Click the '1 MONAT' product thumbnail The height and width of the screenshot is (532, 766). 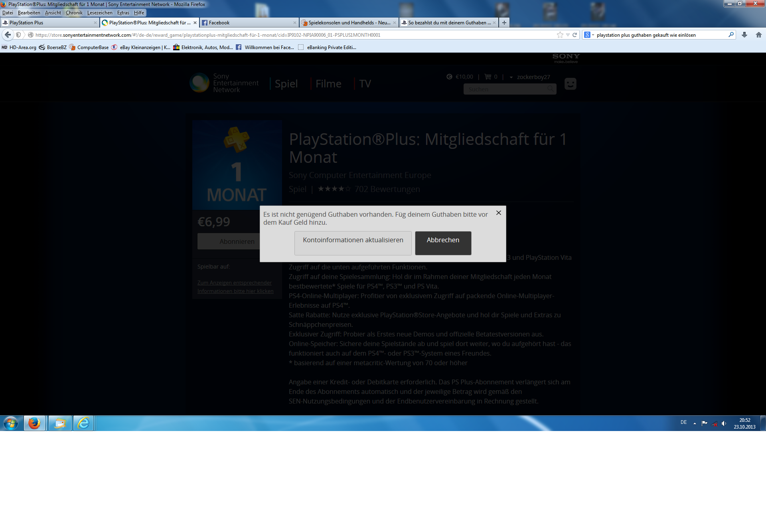click(x=237, y=165)
